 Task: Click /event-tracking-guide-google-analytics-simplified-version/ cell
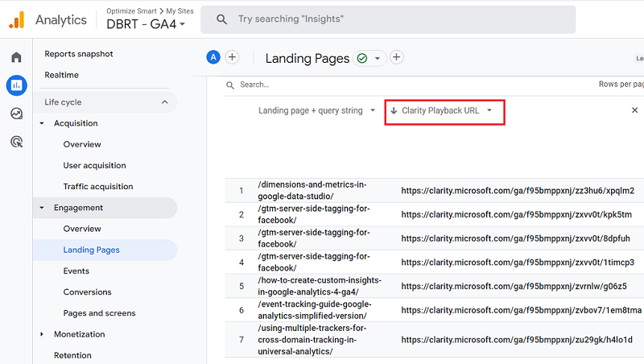pyautogui.click(x=315, y=310)
